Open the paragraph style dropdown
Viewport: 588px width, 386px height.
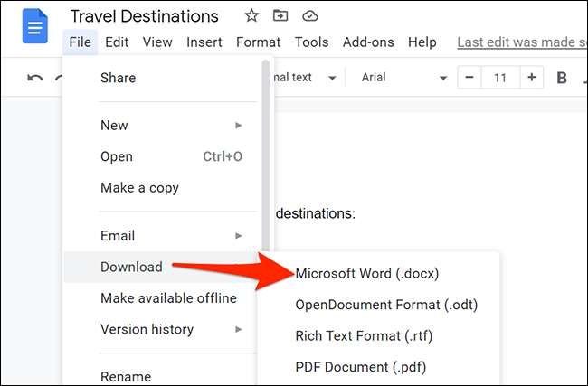pyautogui.click(x=303, y=78)
